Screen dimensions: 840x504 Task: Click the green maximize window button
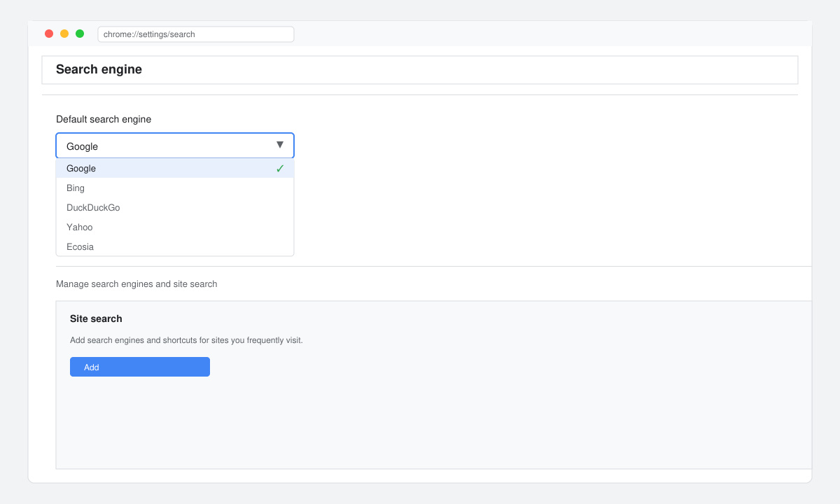pyautogui.click(x=80, y=34)
